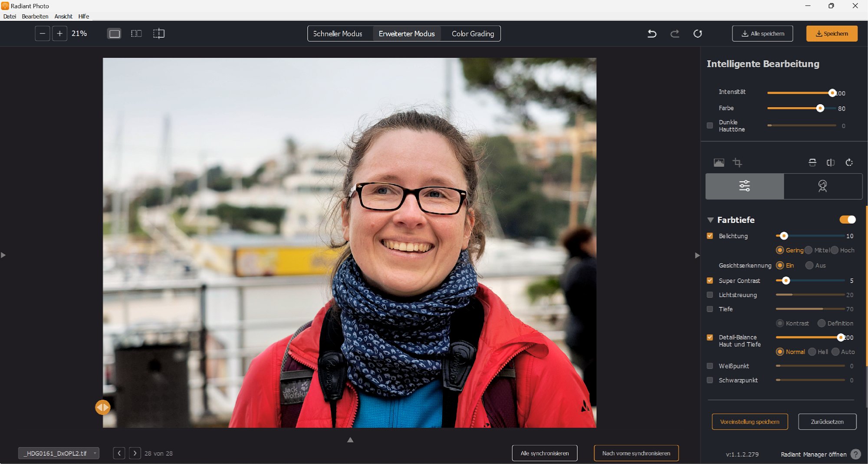Viewport: 868px width, 464px height.
Task: Open Radiant Manager help question icon
Action: point(855,454)
